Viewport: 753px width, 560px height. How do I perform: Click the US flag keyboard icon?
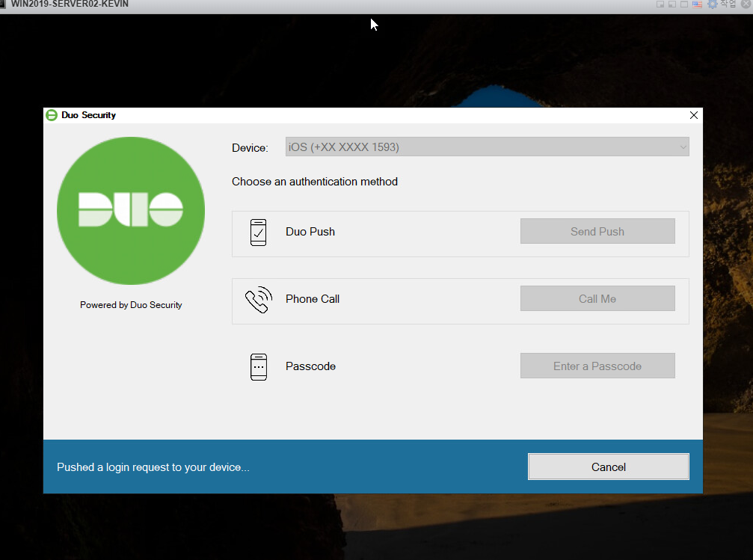pos(697,4)
